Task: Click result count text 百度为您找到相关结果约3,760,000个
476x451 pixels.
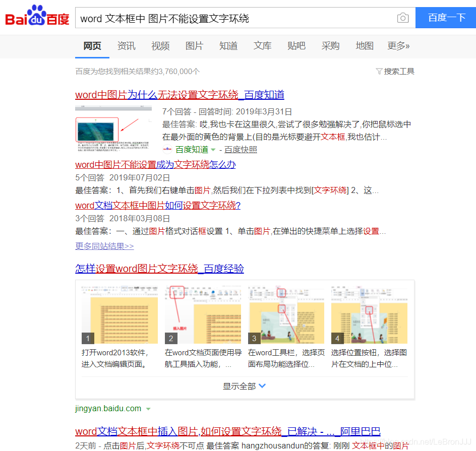Action: pos(138,71)
